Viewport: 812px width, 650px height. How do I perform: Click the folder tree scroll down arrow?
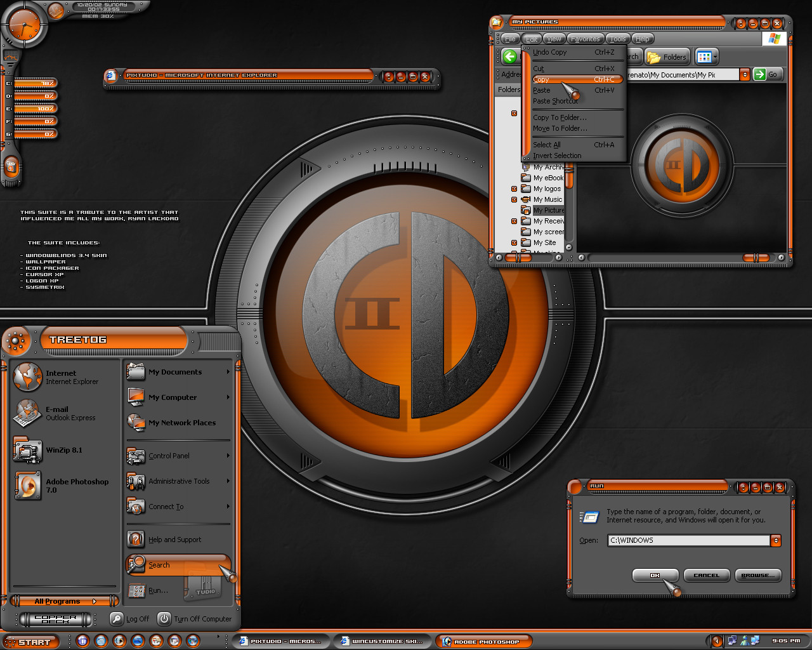pyautogui.click(x=569, y=247)
